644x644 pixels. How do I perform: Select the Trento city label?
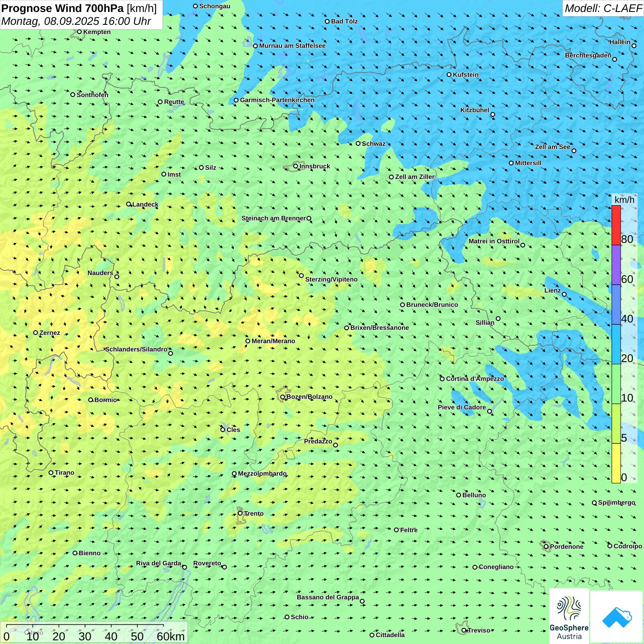click(254, 513)
